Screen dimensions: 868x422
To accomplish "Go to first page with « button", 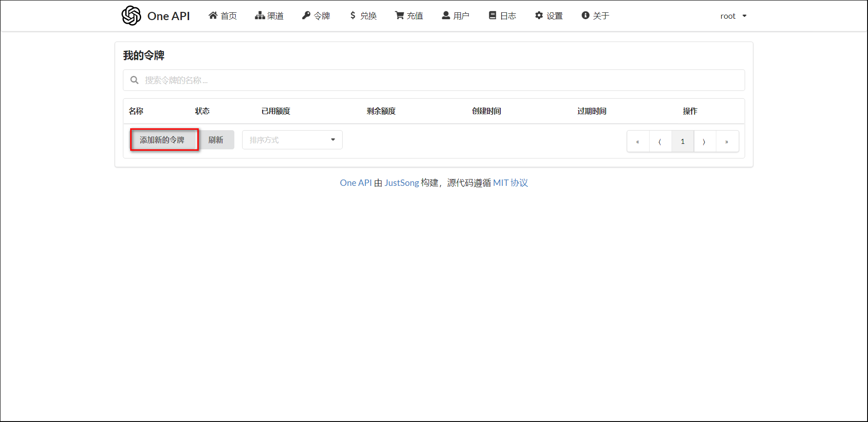I will click(x=638, y=142).
